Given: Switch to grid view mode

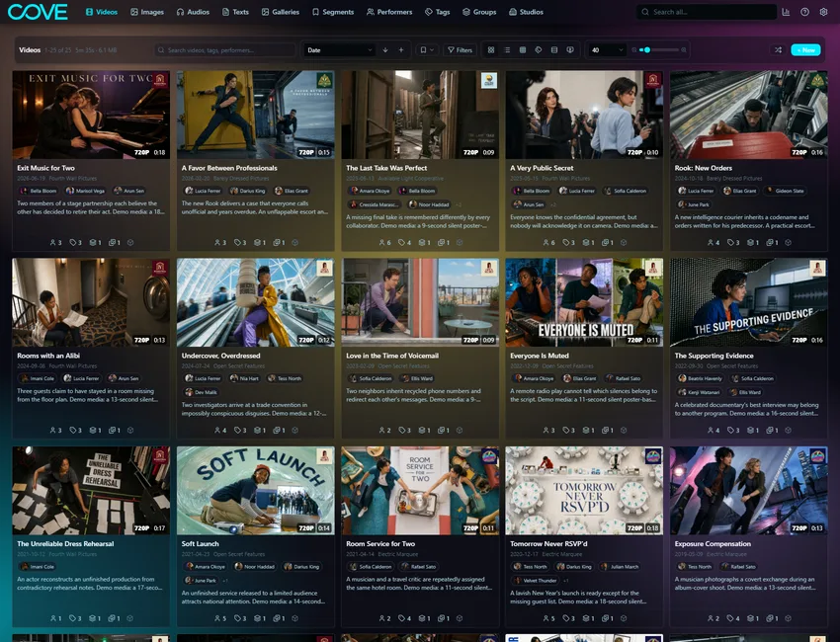Looking at the screenshot, I should tap(491, 49).
